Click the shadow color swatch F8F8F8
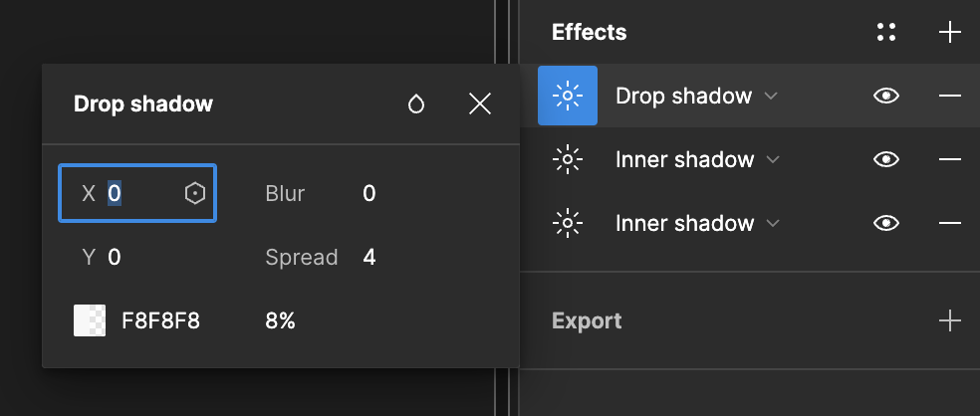This screenshot has height=416, width=980. pos(90,320)
